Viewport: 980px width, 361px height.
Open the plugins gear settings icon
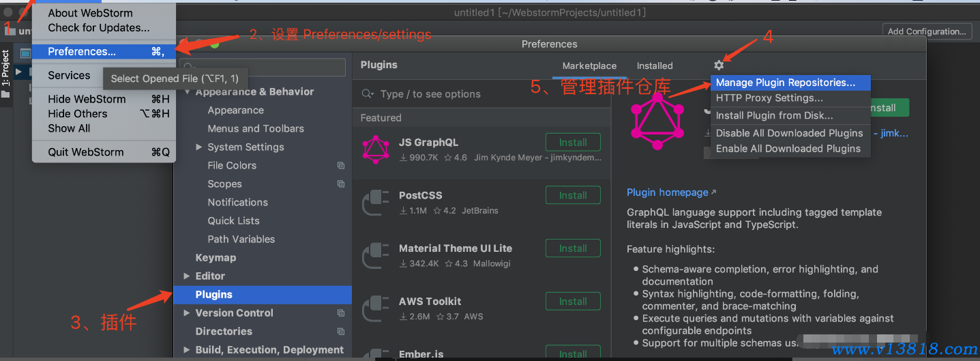[x=719, y=66]
